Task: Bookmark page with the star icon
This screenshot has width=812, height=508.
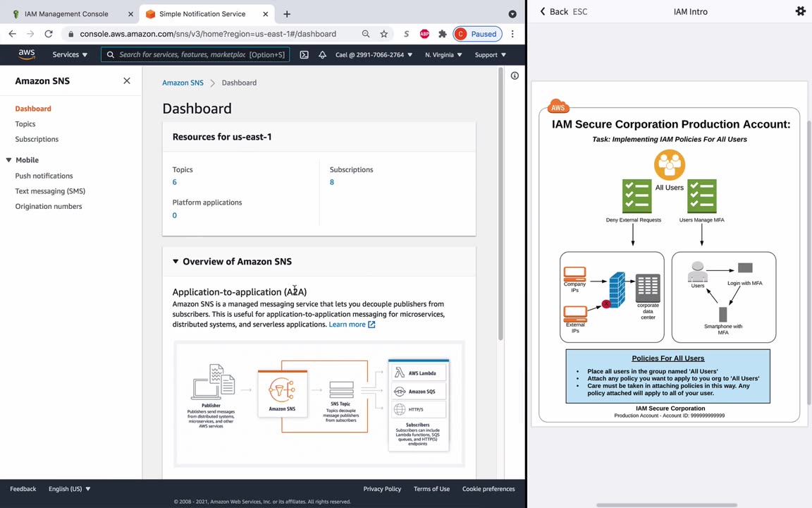Action: pos(383,34)
